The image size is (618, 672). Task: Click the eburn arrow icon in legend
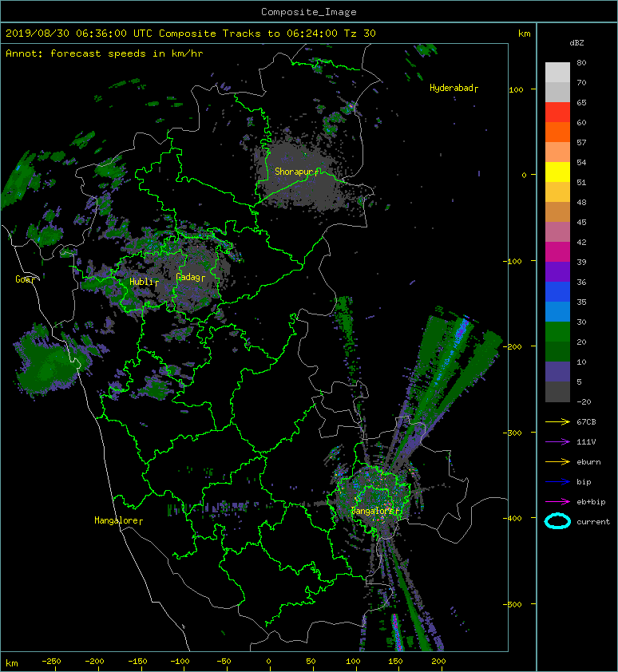tap(557, 461)
